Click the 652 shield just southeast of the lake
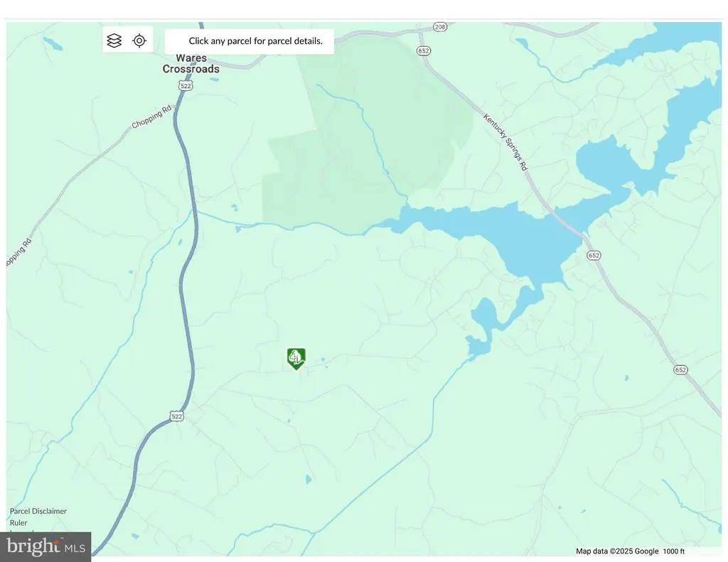This screenshot has width=728, height=562. coord(594,254)
